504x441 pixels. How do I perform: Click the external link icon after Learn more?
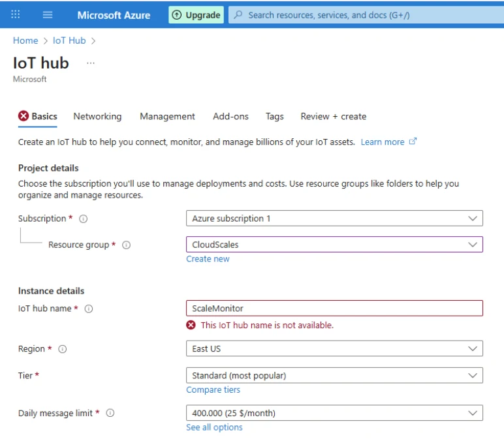[413, 142]
